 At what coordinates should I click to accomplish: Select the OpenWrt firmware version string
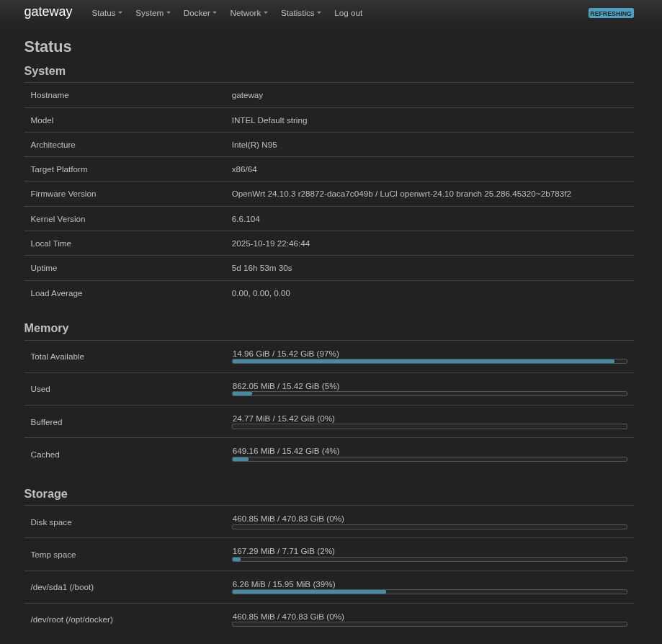[401, 194]
